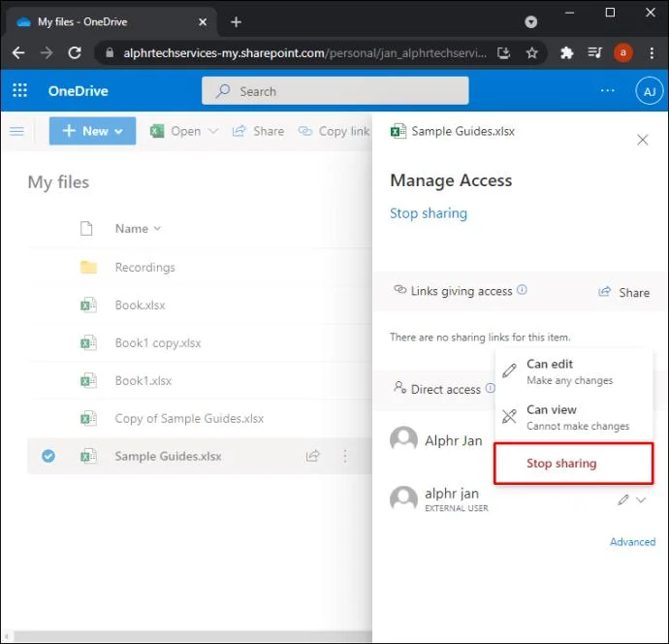The image size is (669, 644).
Task: Choose Can view permission option
Action: click(573, 417)
